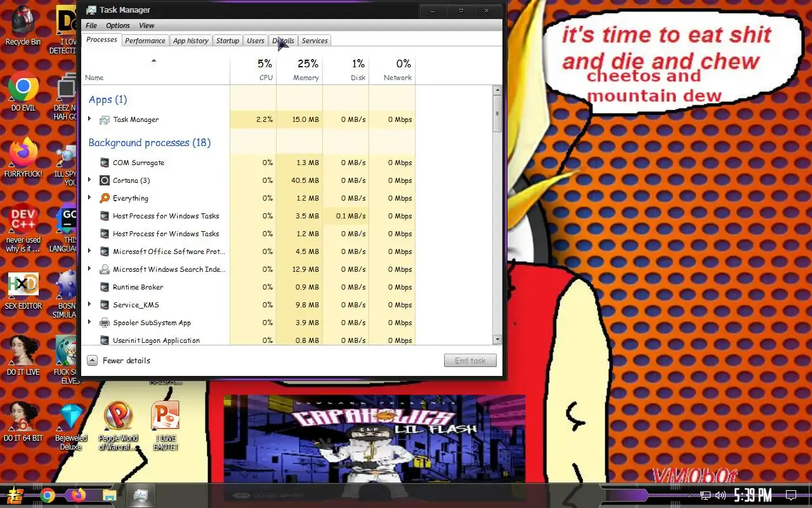Image resolution: width=812 pixels, height=508 pixels.
Task: Click the Cortana circle process icon
Action: 105,180
